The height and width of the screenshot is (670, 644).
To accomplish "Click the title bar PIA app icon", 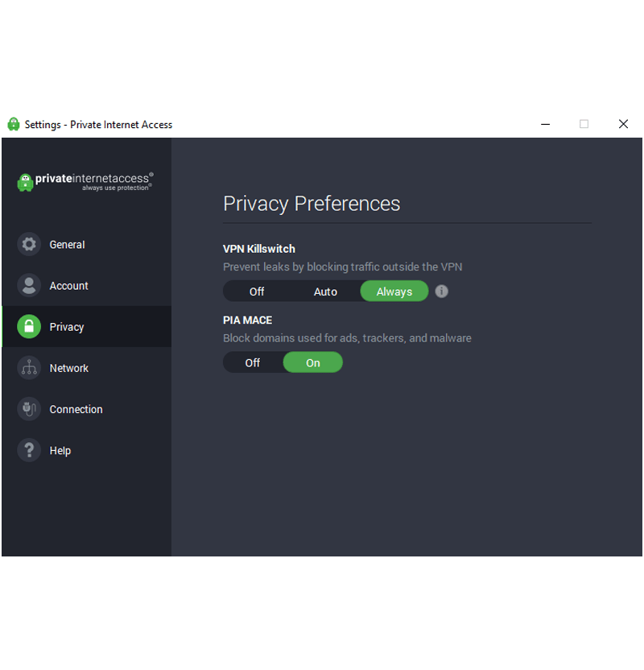I will coord(14,124).
